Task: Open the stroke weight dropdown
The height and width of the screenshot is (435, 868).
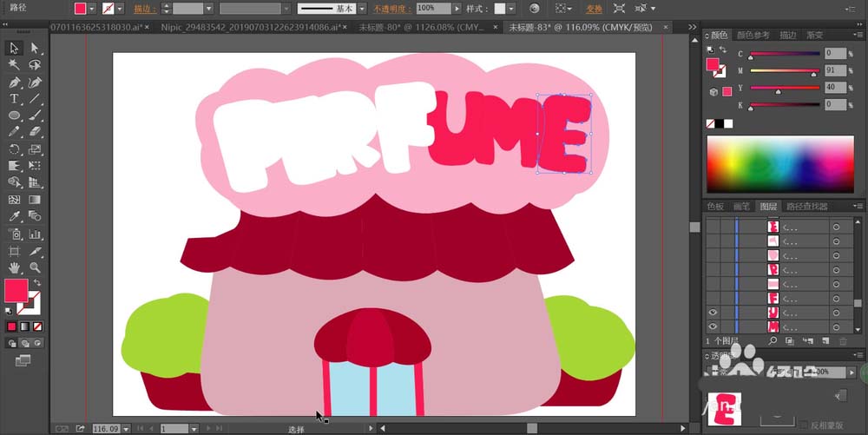Action: [208, 9]
